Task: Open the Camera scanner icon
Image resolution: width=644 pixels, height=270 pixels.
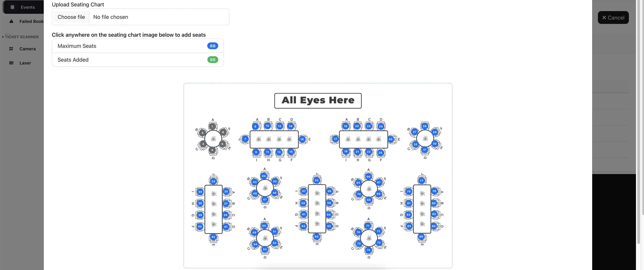Action: click(x=11, y=49)
